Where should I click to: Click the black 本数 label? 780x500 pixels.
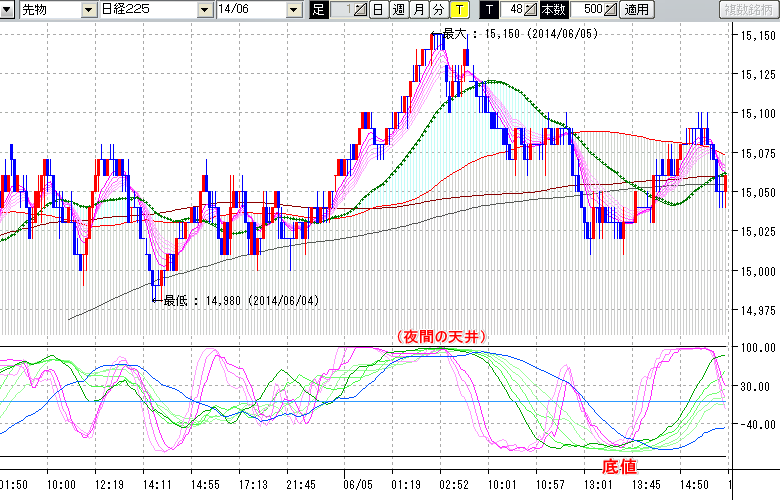coord(553,10)
